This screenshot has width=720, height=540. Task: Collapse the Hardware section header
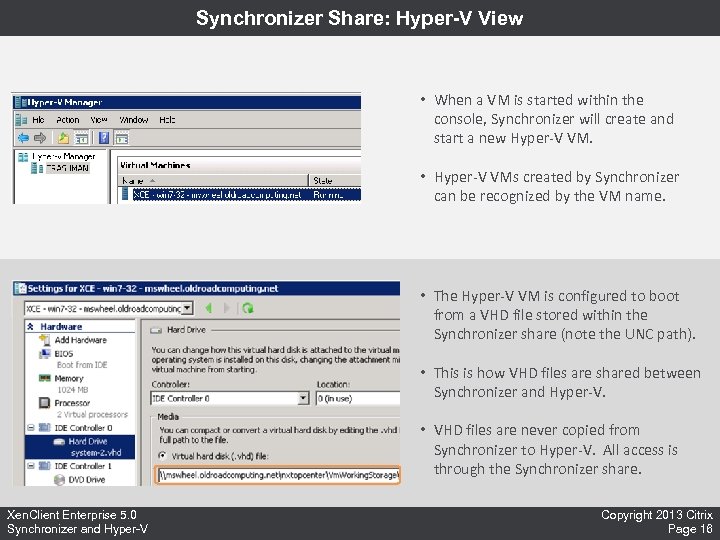[x=30, y=326]
